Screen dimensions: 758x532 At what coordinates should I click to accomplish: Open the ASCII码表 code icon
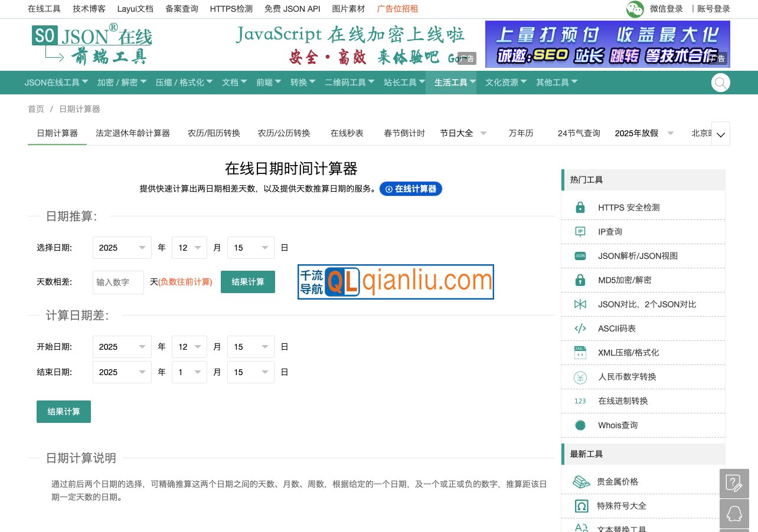[x=580, y=328]
